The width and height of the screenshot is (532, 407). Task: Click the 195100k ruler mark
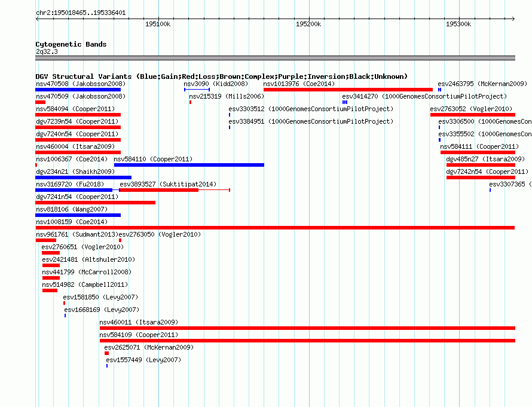tap(158, 24)
